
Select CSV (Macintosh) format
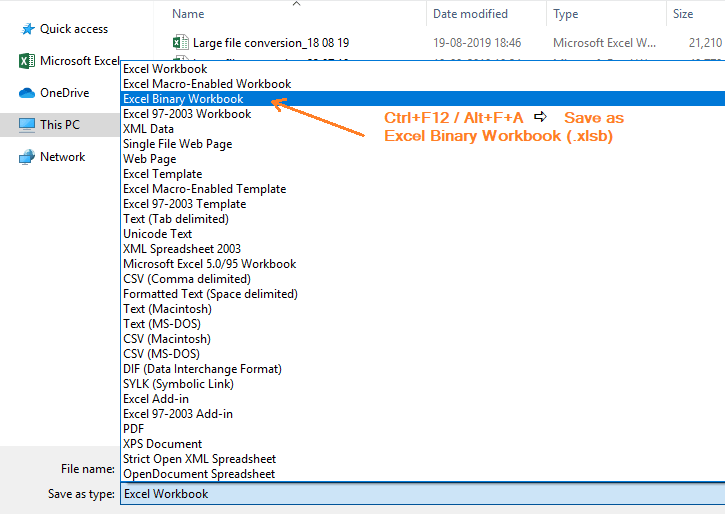(423, 339)
